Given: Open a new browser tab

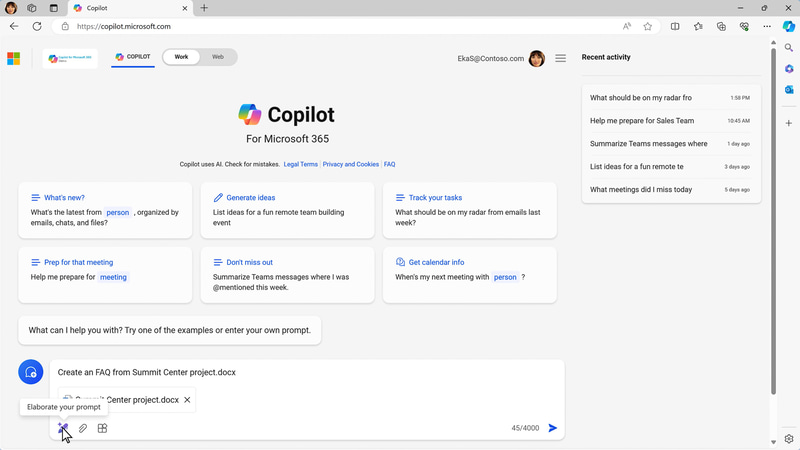Looking at the screenshot, I should (x=204, y=8).
